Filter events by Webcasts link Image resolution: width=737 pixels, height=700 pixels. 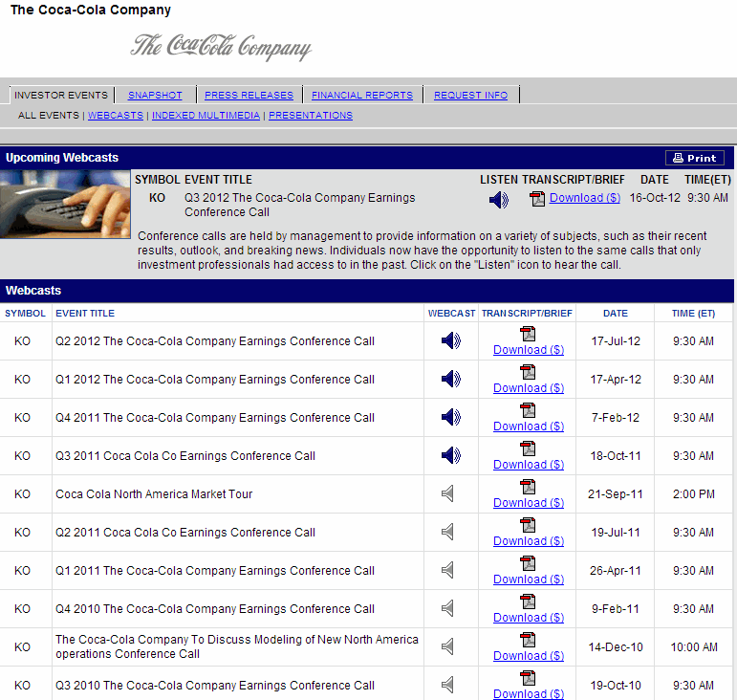pyautogui.click(x=116, y=116)
